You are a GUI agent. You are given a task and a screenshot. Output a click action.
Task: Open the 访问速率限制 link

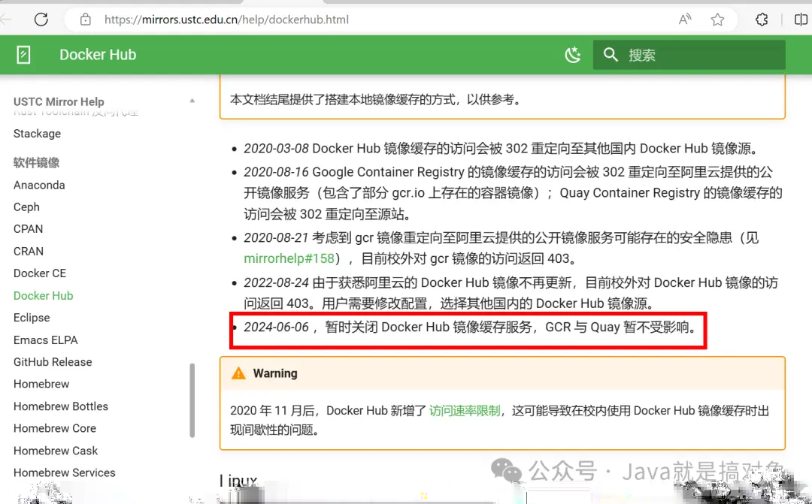(465, 410)
